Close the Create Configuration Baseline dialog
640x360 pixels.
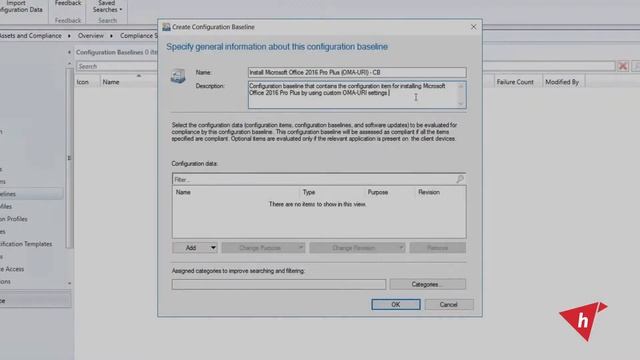473,27
